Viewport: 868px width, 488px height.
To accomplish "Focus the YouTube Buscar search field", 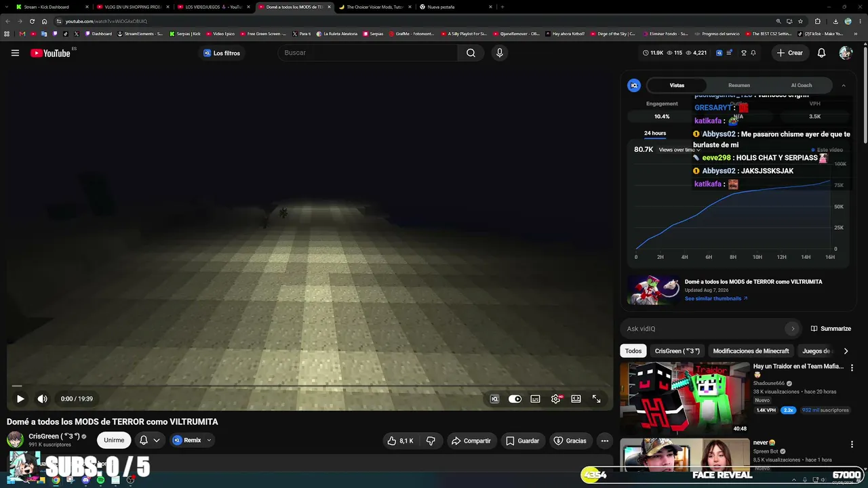I will 368,53.
